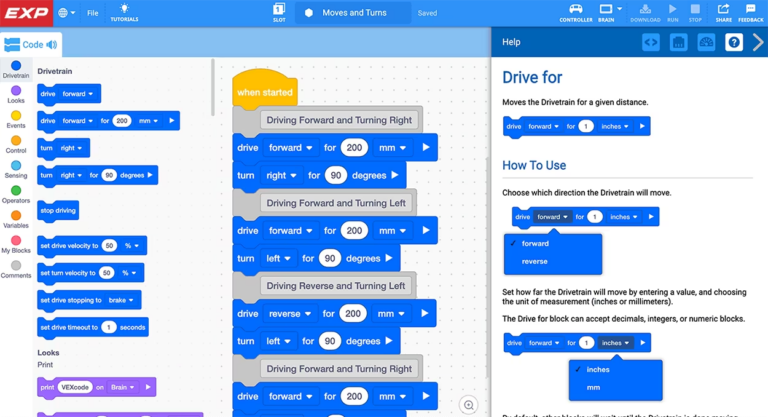Click the Moves and Turns project name field
This screenshot has height=417, width=768.
[354, 13]
